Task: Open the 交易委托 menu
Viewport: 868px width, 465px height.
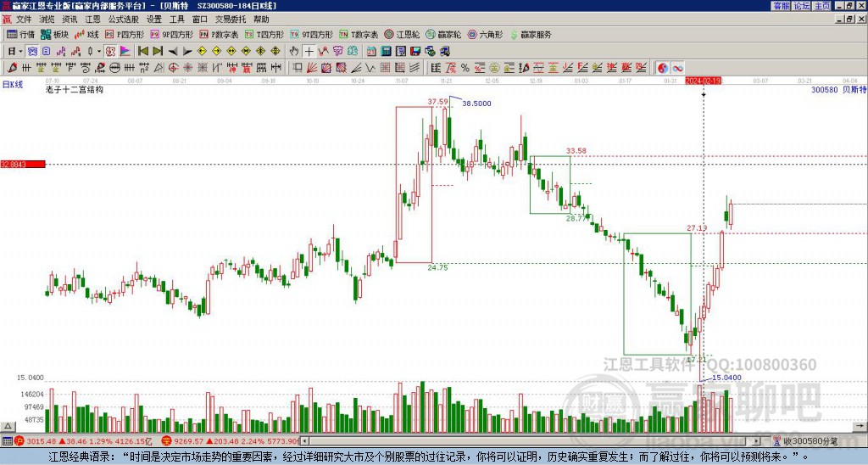Action: tap(231, 20)
